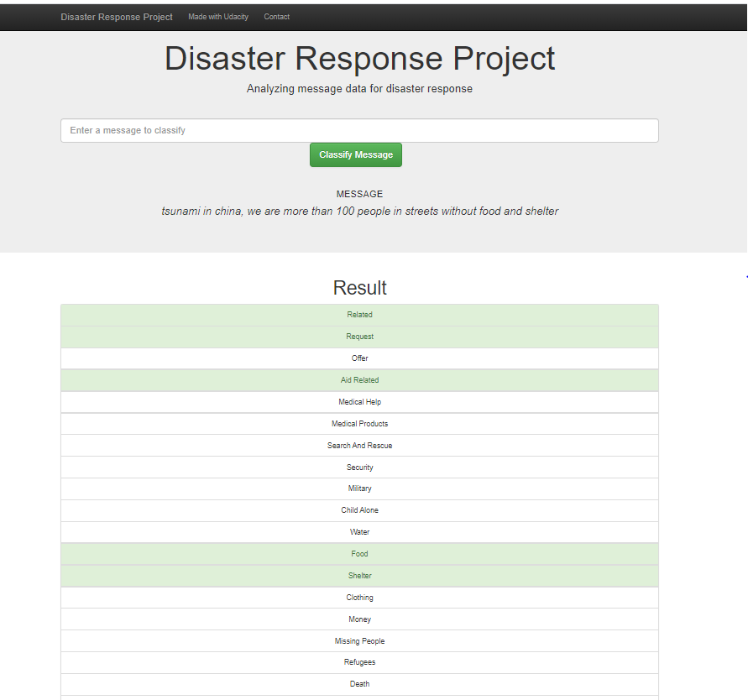
Task: Select the Medical Products category row
Action: pyautogui.click(x=359, y=423)
